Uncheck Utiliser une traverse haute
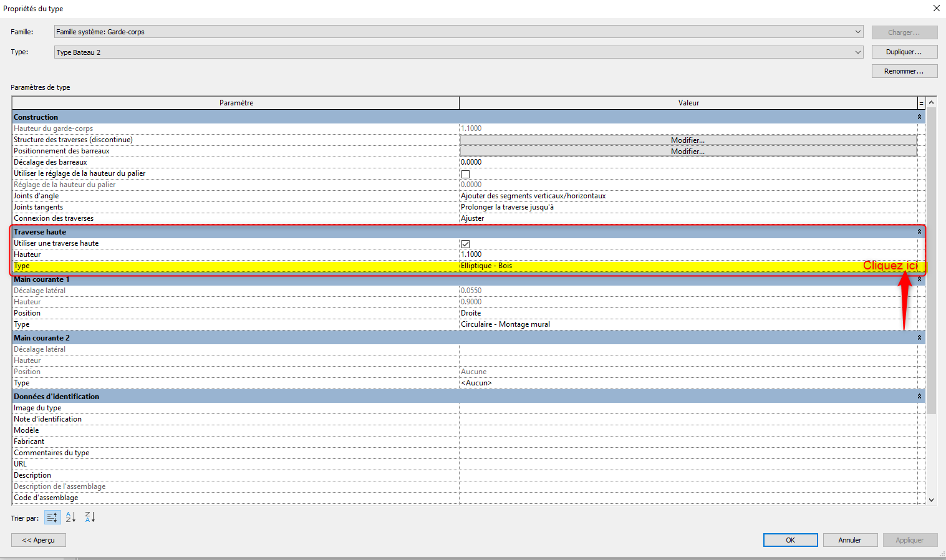The height and width of the screenshot is (560, 946). [x=465, y=244]
